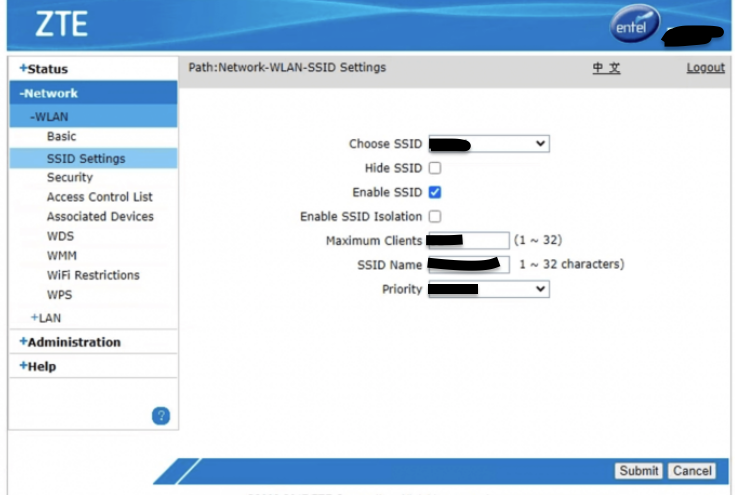Screen dimensions: 735x495
Task: Open the Basic WLAN page
Action: (61, 136)
